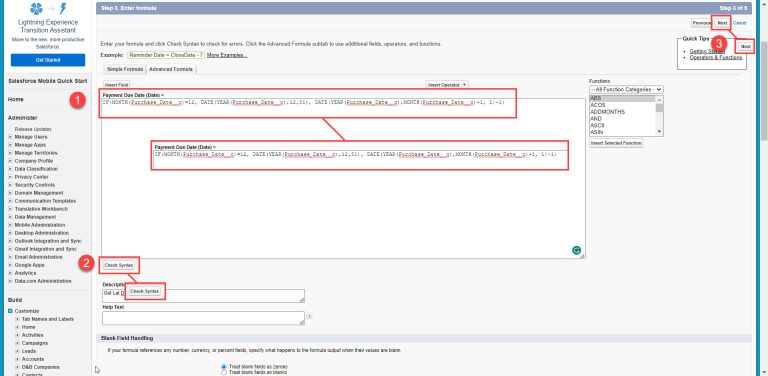
Task: Open the Data.com Administration link
Action: pyautogui.click(x=43, y=281)
